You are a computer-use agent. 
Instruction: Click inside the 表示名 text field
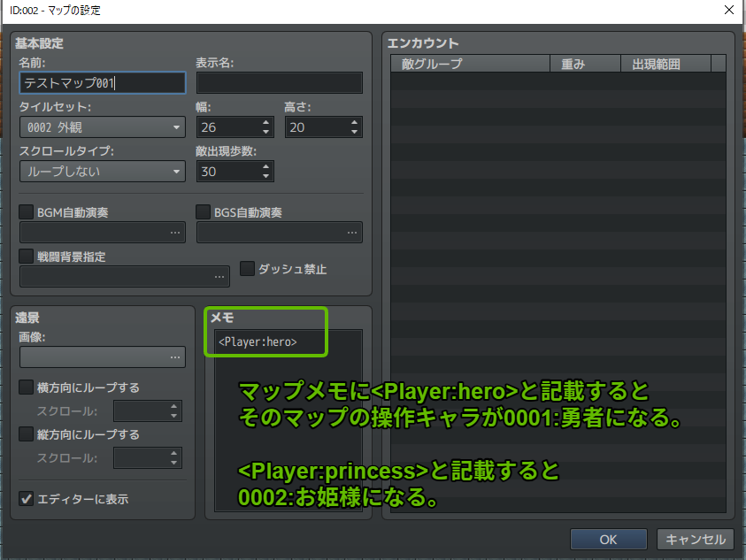280,82
